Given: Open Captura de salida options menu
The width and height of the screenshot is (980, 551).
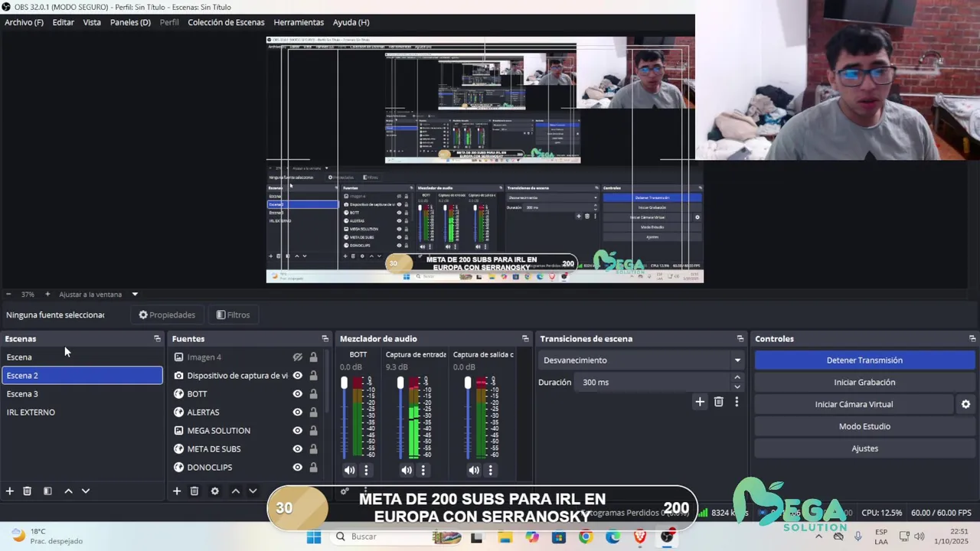Looking at the screenshot, I should pos(490,471).
